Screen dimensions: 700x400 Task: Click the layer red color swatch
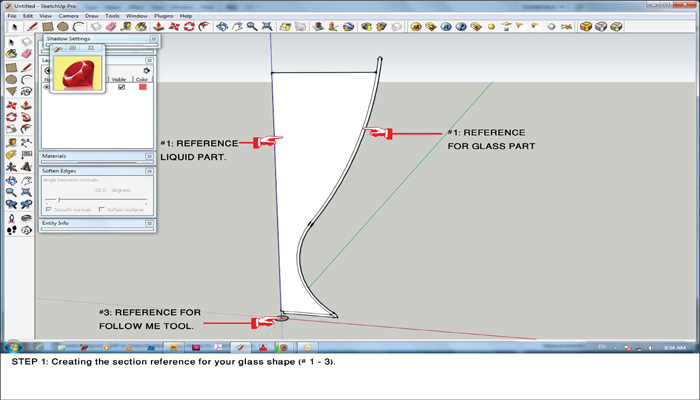pyautogui.click(x=143, y=87)
